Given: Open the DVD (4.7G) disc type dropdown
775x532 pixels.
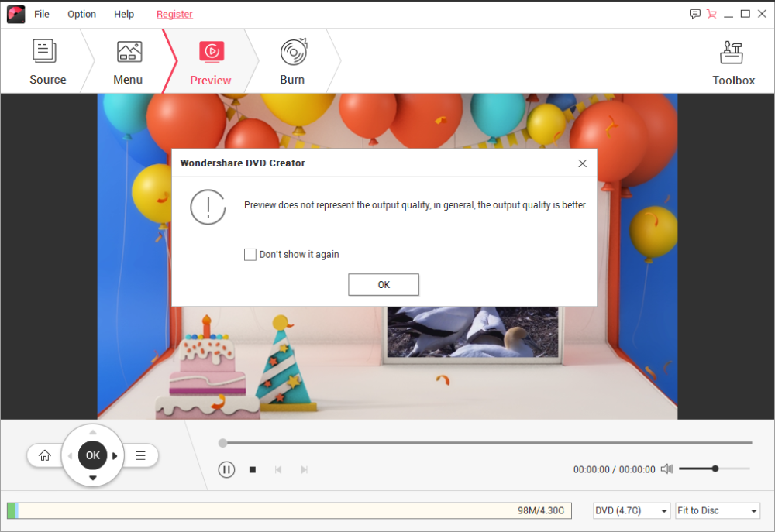Looking at the screenshot, I should 631,511.
